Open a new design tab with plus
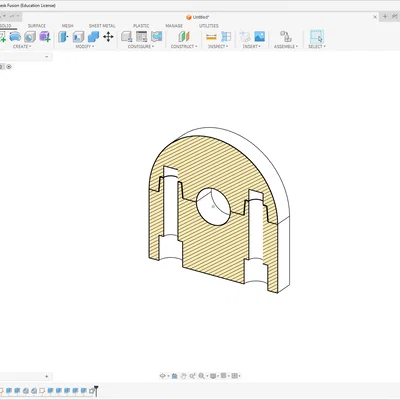The image size is (400, 400). (x=385, y=17)
